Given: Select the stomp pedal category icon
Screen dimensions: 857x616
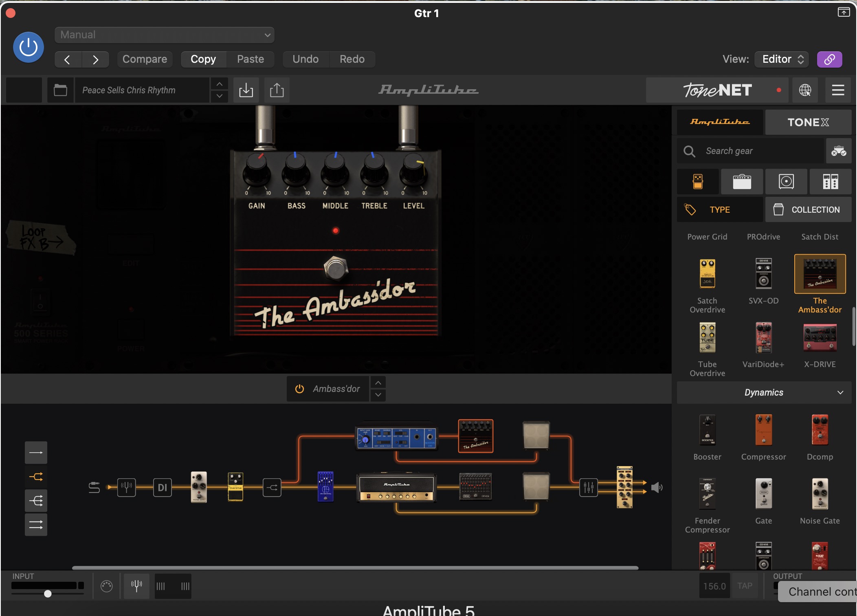Looking at the screenshot, I should click(698, 182).
